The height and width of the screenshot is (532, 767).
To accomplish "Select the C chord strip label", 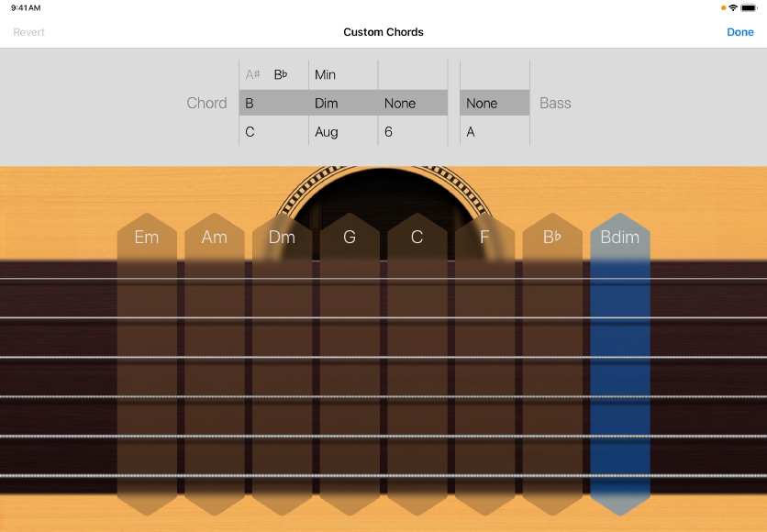I will tap(417, 238).
